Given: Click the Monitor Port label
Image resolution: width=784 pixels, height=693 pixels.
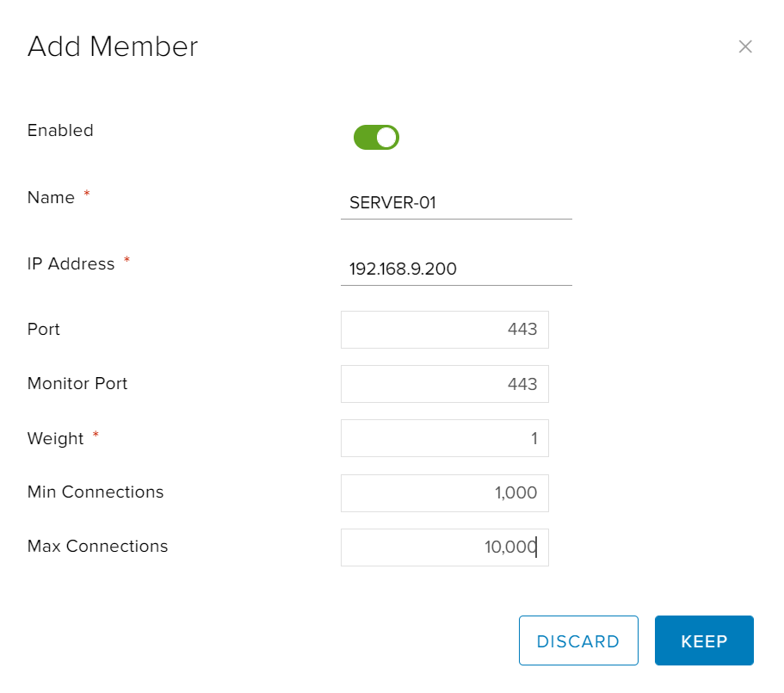Looking at the screenshot, I should point(77,383).
